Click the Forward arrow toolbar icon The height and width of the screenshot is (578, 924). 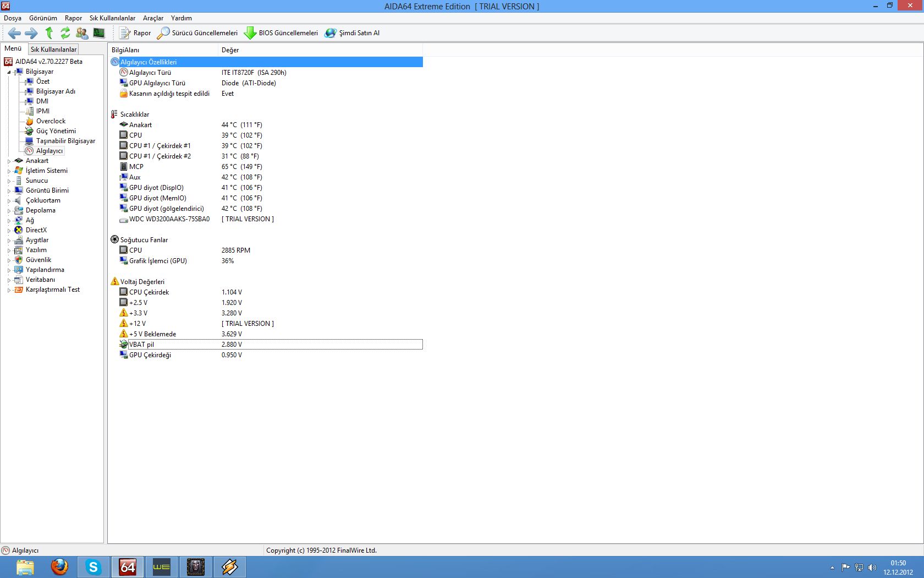(x=31, y=33)
